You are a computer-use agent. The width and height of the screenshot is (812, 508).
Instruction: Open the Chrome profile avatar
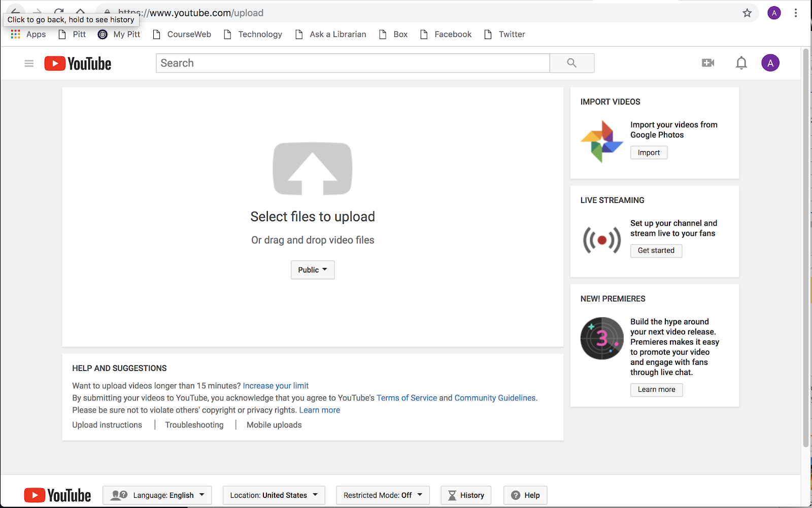coord(774,13)
